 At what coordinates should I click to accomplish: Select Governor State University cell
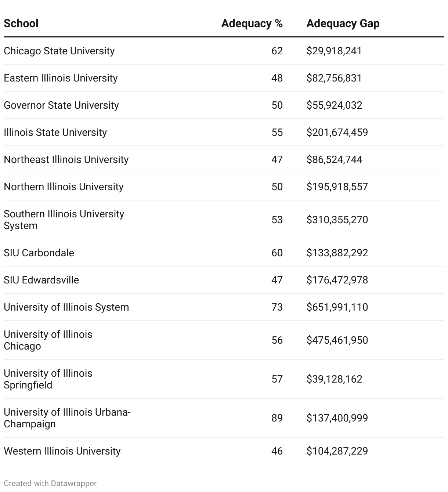(x=61, y=105)
